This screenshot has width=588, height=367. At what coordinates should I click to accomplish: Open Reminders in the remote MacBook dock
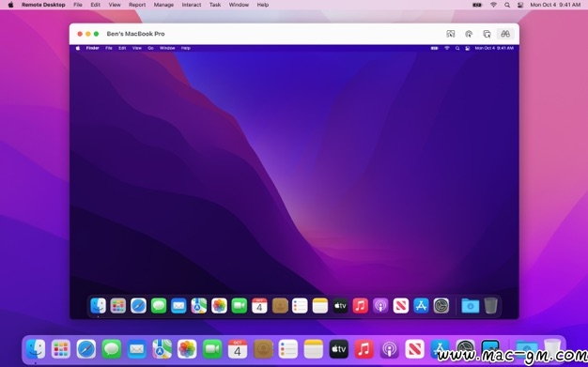click(300, 306)
